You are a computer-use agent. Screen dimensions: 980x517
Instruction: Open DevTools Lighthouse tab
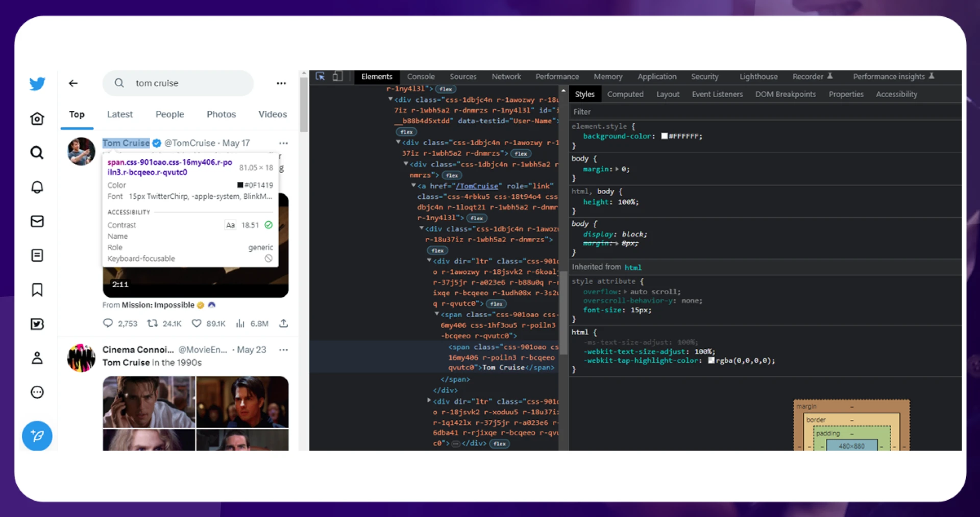[758, 77]
